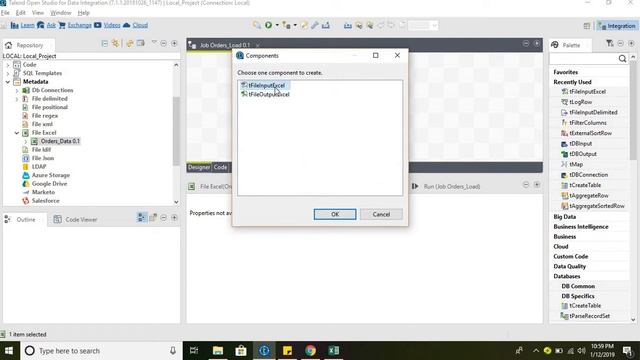Click the green Run job toolbar icon

pyautogui.click(x=268, y=25)
